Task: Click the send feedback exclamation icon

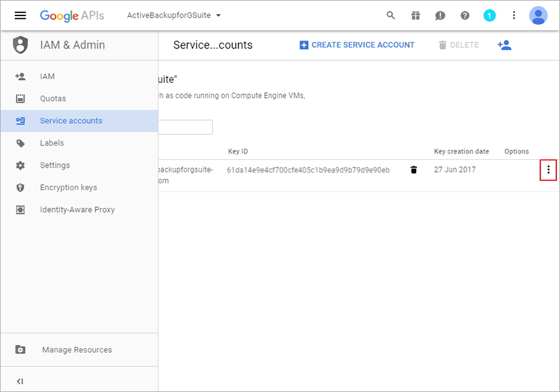Action: 440,15
